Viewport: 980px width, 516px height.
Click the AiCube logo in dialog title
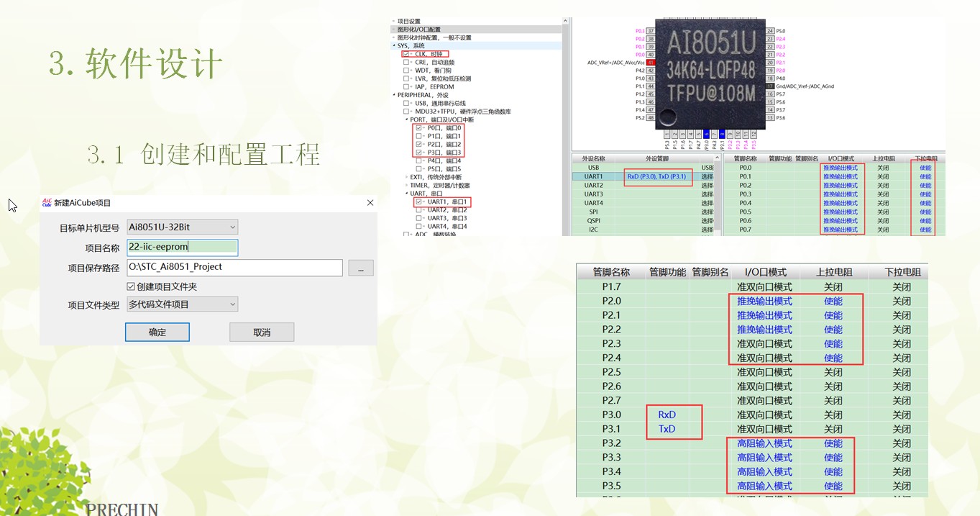coord(47,203)
